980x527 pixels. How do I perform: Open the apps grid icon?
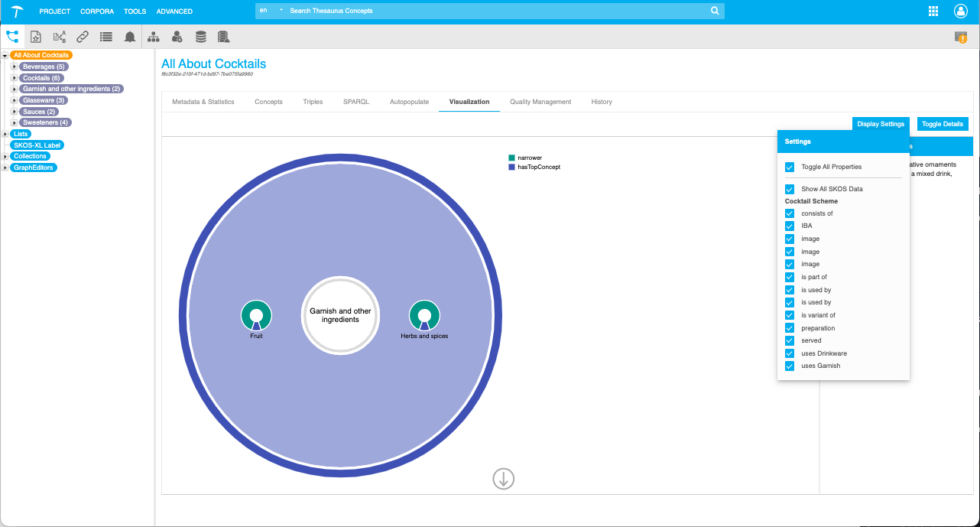point(933,11)
